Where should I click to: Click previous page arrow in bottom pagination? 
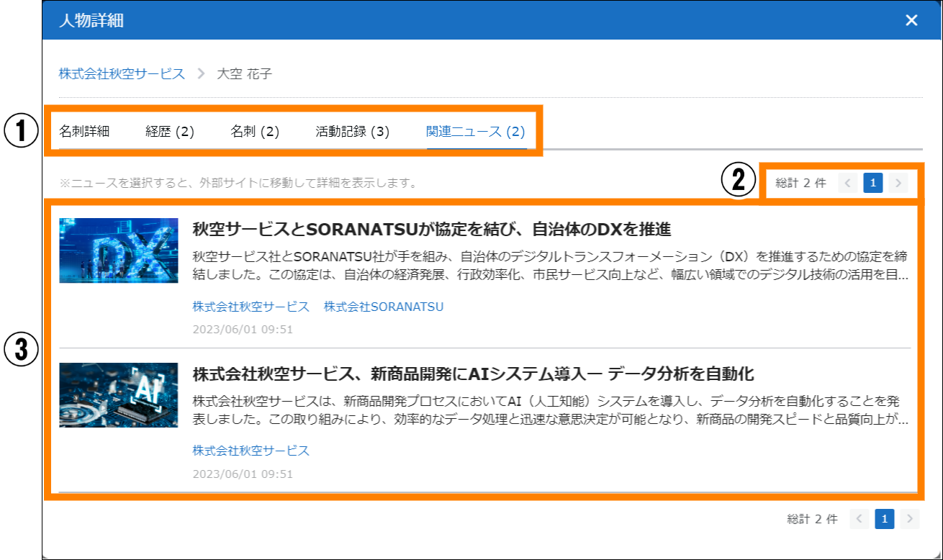click(x=859, y=518)
